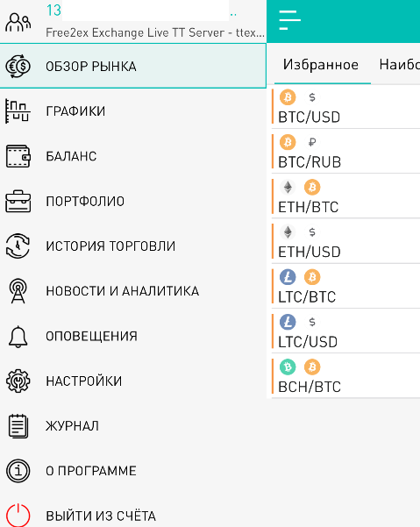420x527 pixels.
Task: Switch to the Избранное tab
Action: 321,65
